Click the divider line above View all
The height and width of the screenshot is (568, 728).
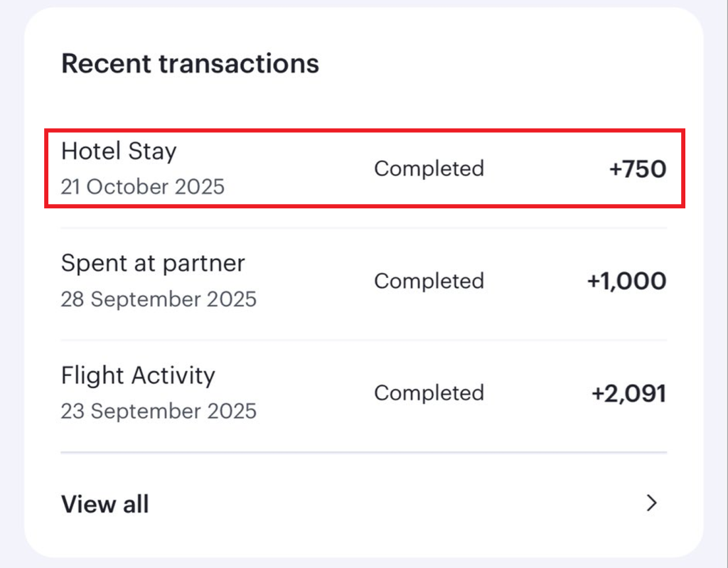[364, 452]
